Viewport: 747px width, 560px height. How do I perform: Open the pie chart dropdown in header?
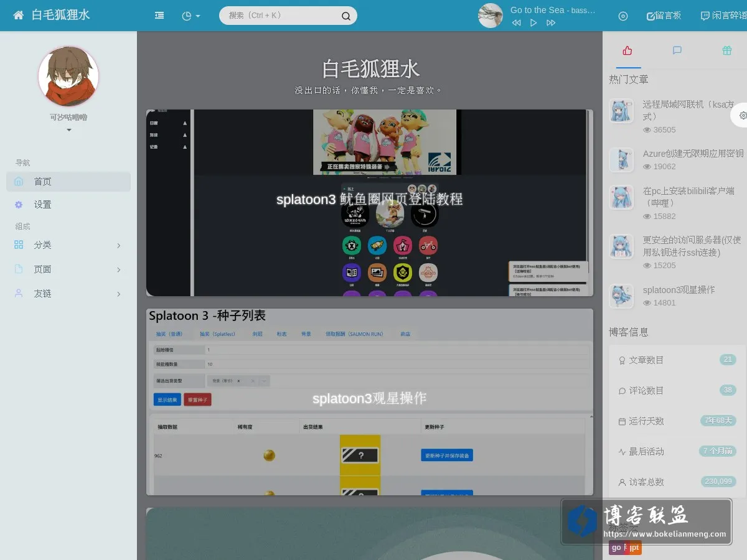point(190,16)
